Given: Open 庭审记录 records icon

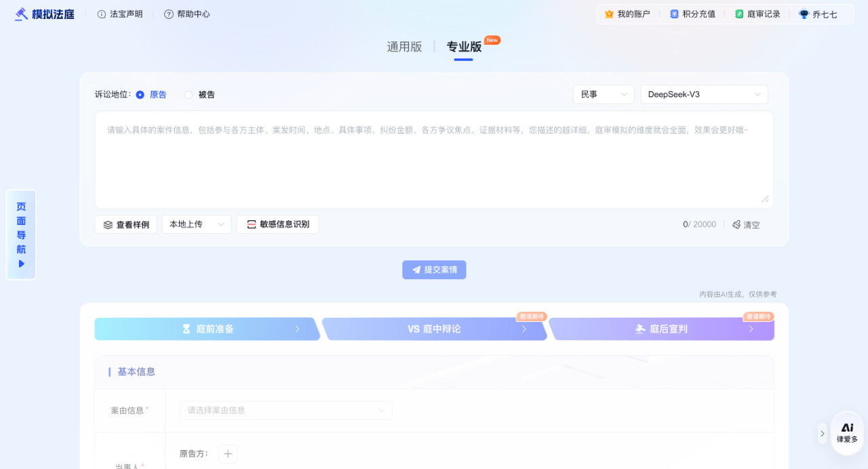Looking at the screenshot, I should 739,14.
